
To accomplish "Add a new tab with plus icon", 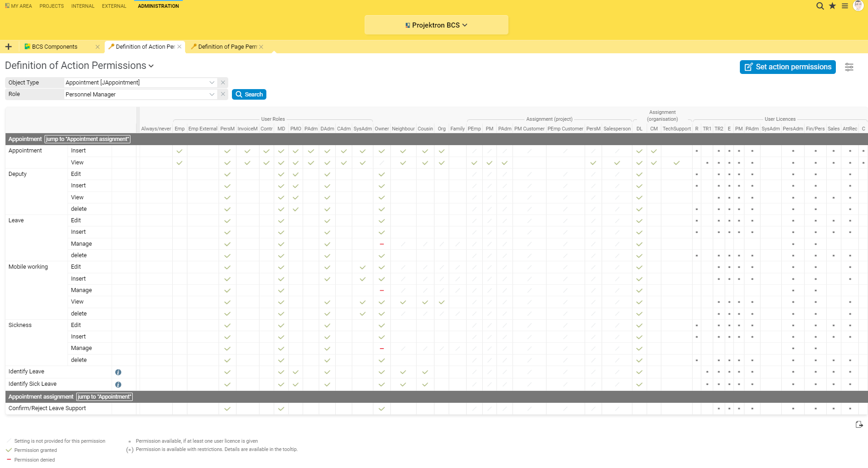I will coord(8,47).
